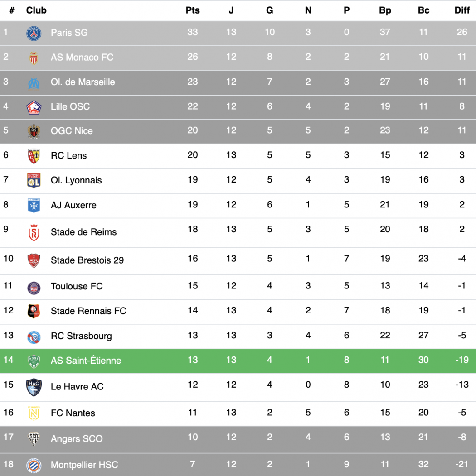Select the highlighted AS Saint-Étienne row name

(x=86, y=361)
